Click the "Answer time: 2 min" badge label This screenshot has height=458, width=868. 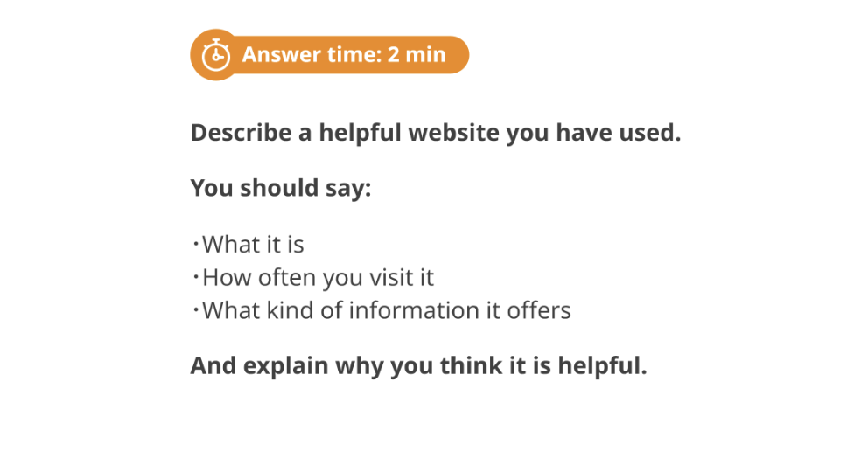point(343,55)
